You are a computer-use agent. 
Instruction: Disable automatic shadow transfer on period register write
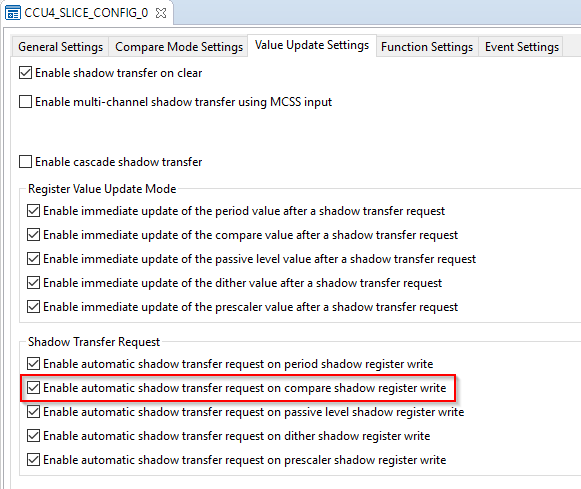(33, 363)
